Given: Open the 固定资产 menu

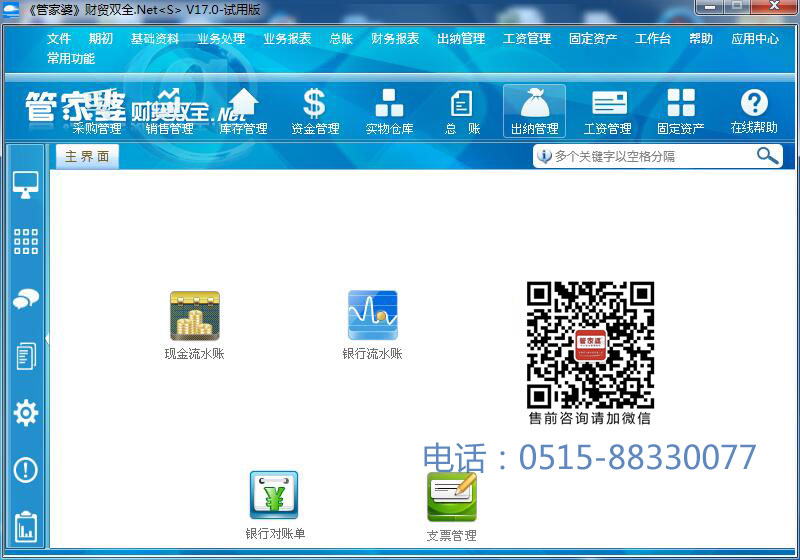Looking at the screenshot, I should point(593,39).
